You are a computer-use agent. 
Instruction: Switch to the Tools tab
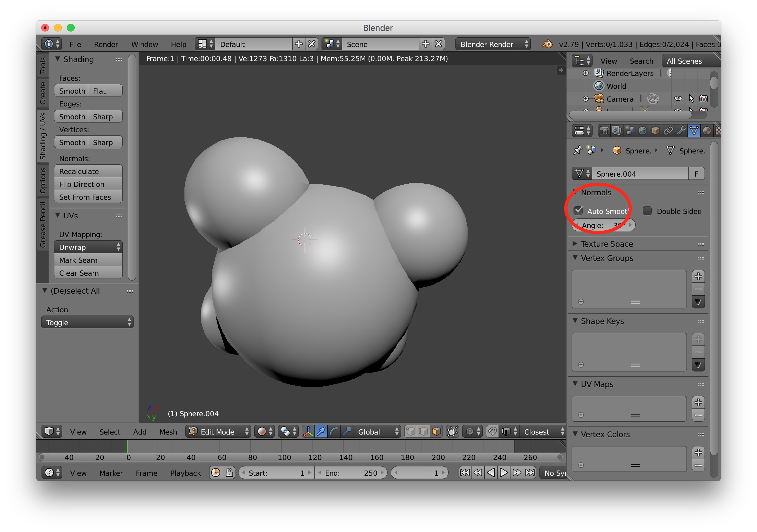[42, 66]
